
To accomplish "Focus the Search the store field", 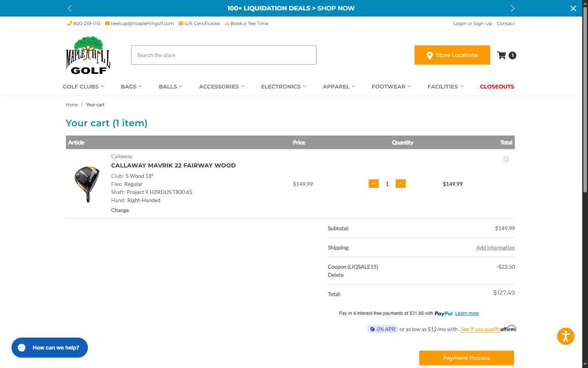I will 223,55.
